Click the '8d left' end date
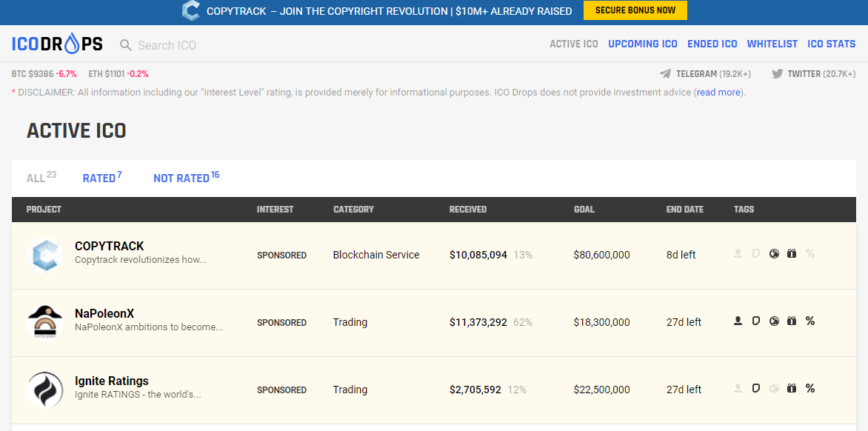The image size is (868, 431). (x=681, y=255)
